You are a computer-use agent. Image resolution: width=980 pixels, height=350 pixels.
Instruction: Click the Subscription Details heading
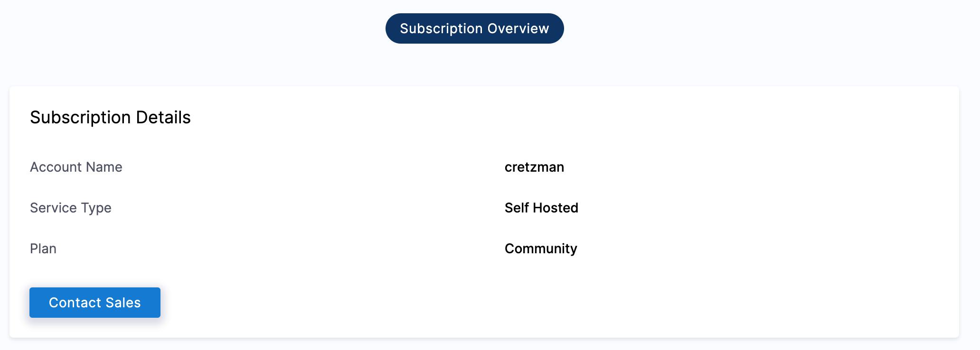coord(110,118)
